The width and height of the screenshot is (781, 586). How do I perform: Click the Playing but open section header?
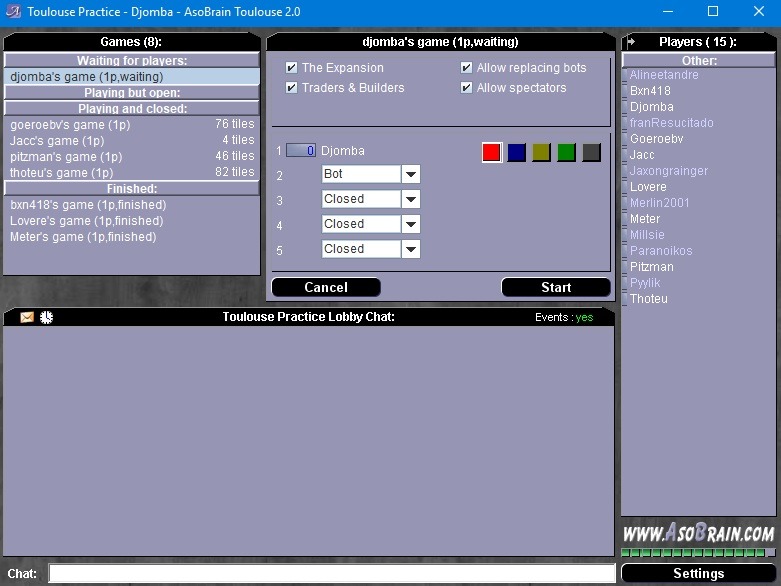tap(131, 93)
